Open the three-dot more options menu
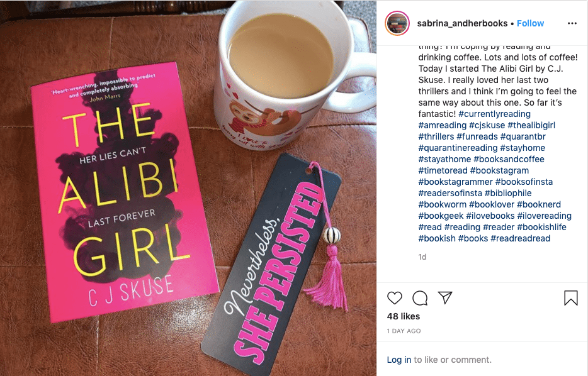Screen dimensions: 588x376 [572, 23]
